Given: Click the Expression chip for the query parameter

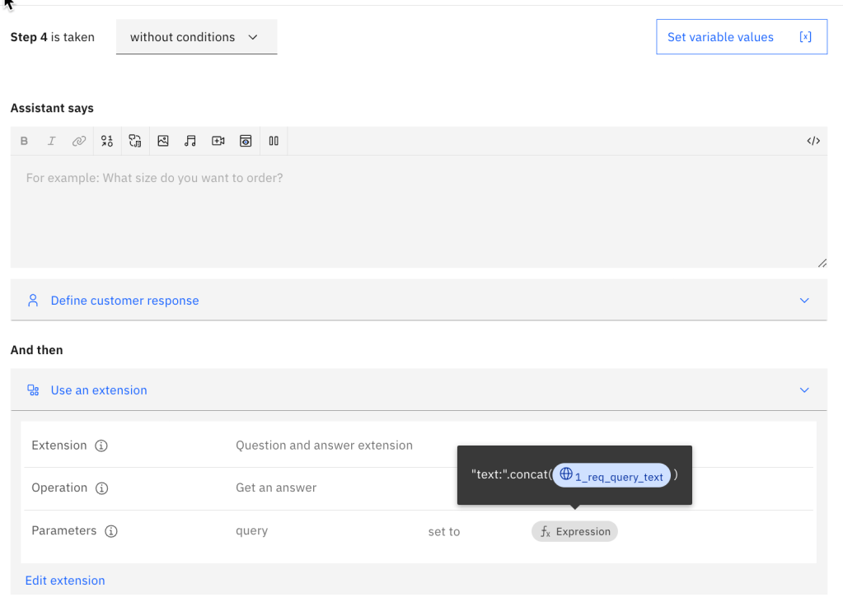Looking at the screenshot, I should point(574,531).
